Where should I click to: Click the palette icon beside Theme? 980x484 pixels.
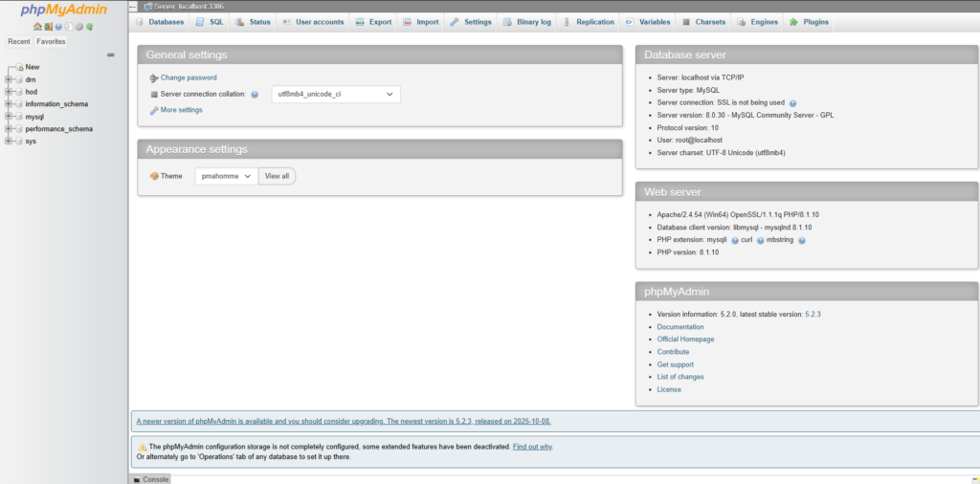click(154, 176)
